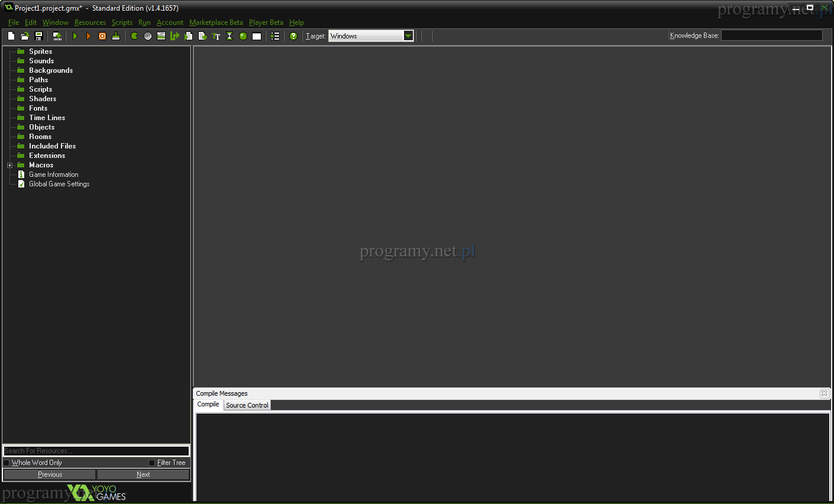Click the Next search button
The height and width of the screenshot is (504, 834).
(x=143, y=474)
